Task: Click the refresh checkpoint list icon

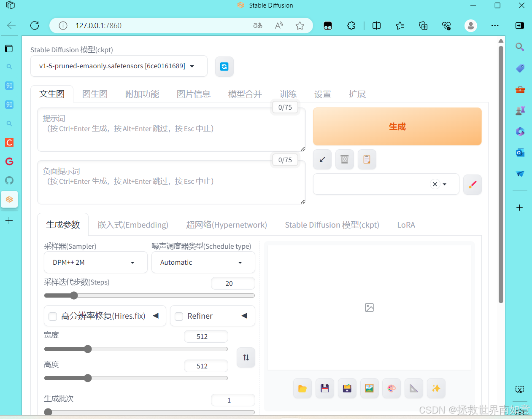Action: (224, 67)
